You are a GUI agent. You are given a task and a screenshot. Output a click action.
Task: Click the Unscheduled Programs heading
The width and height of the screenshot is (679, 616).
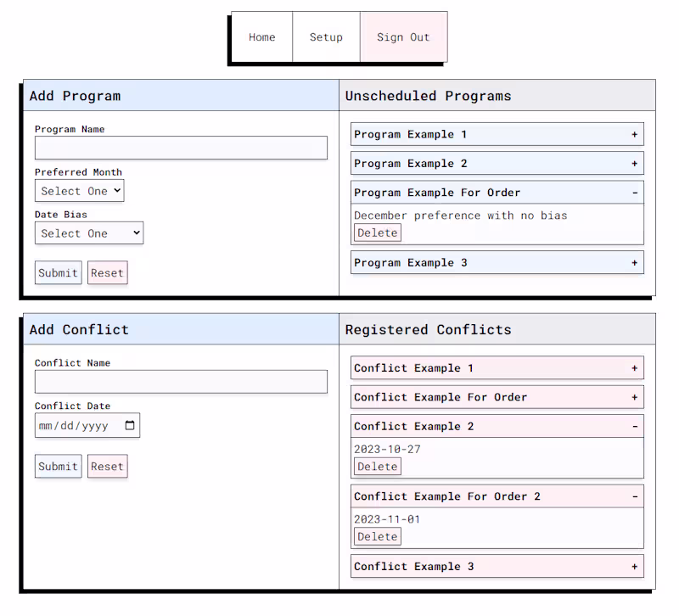tap(429, 96)
